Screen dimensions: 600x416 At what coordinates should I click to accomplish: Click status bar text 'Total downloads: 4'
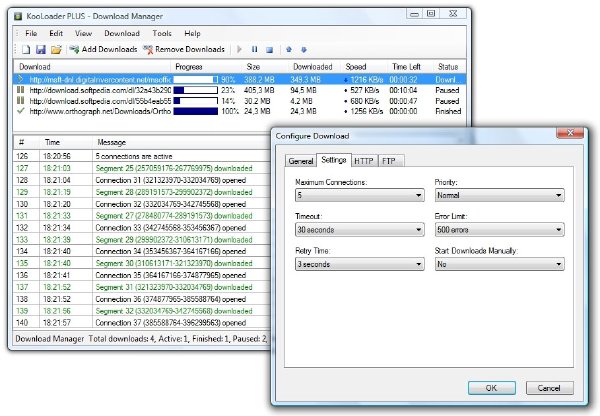click(122, 339)
